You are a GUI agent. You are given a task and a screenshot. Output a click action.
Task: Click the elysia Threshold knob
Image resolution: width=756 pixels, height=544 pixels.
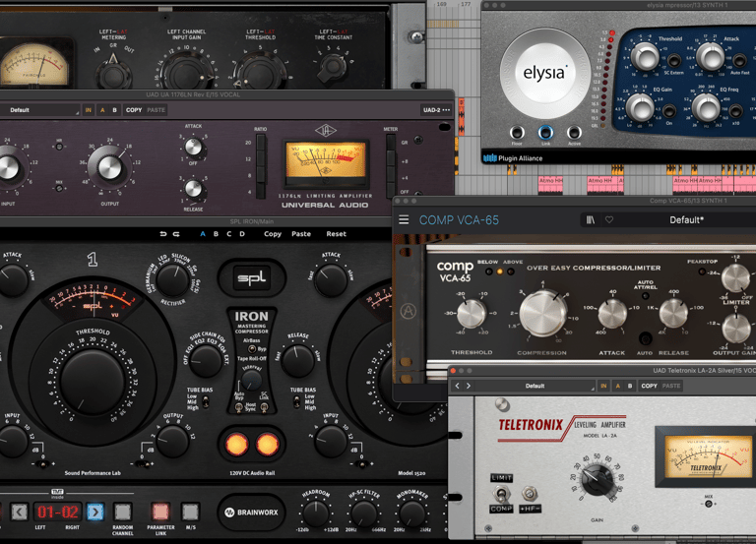point(645,58)
